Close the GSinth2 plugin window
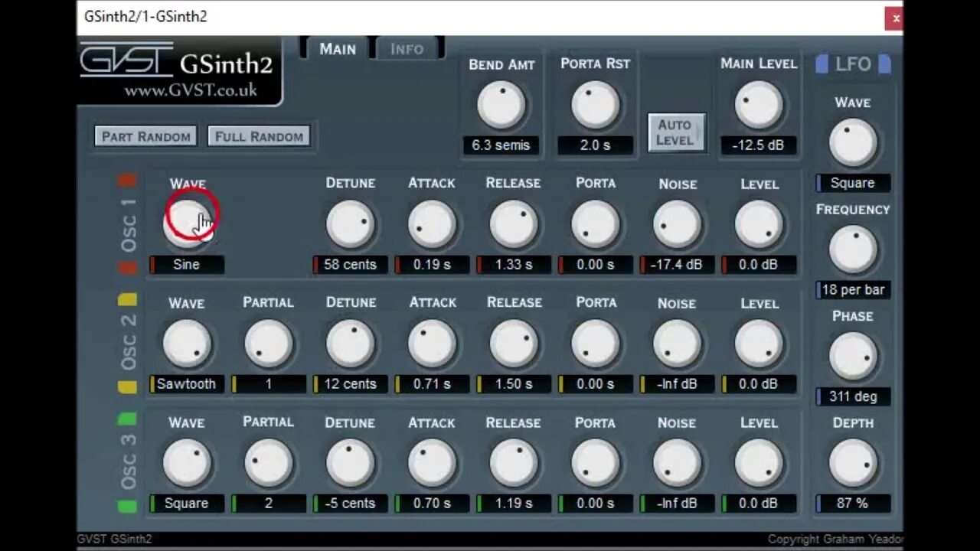 click(x=895, y=18)
